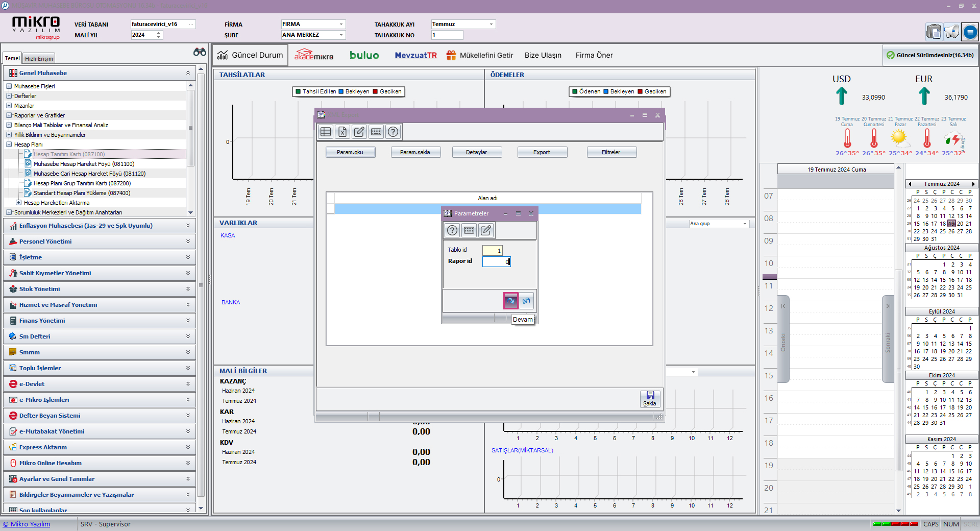The height and width of the screenshot is (531, 980).
Task: Open the Firma Öner tab
Action: (594, 55)
